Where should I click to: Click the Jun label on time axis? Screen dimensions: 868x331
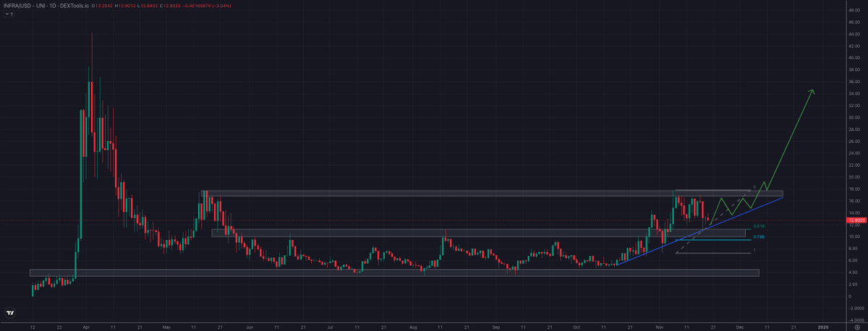[x=250, y=327]
